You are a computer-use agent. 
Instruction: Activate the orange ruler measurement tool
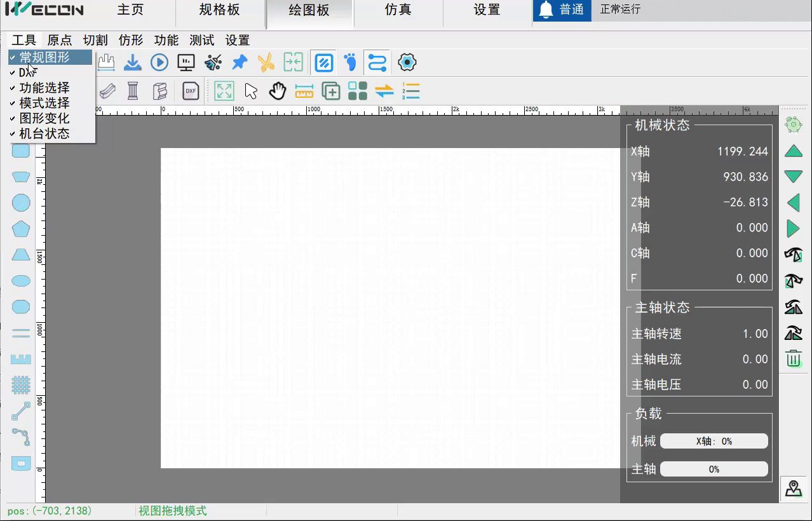(304, 91)
